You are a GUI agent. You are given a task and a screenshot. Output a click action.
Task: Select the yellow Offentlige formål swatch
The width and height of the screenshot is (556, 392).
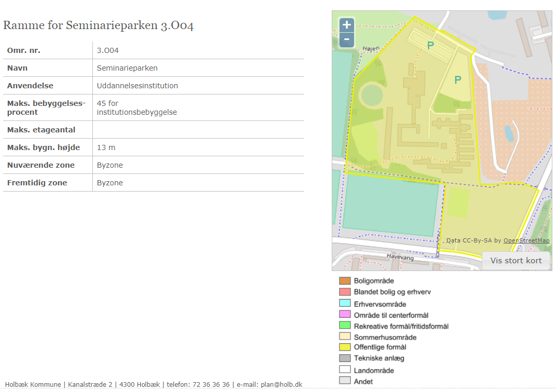click(345, 347)
